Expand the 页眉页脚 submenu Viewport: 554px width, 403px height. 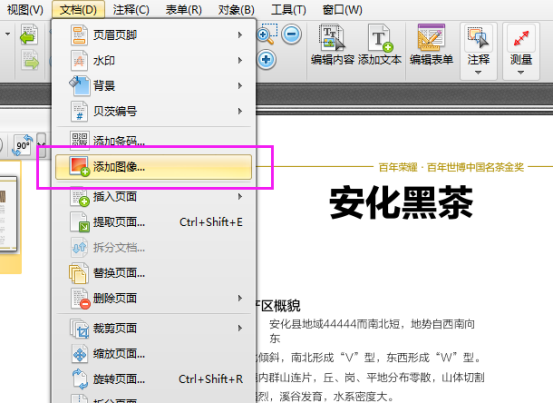[154, 35]
